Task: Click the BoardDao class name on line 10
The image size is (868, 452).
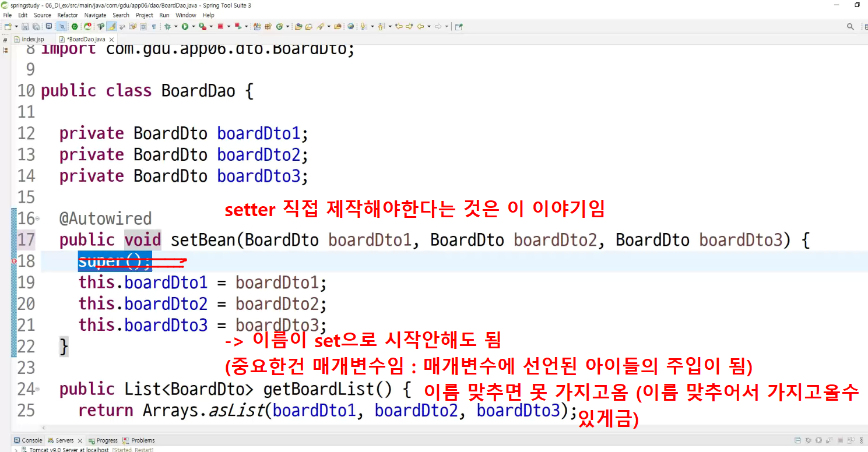Action: [x=198, y=91]
